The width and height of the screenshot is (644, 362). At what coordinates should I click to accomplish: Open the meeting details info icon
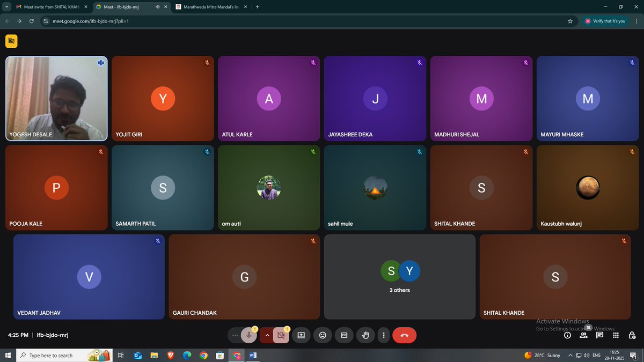click(x=567, y=335)
